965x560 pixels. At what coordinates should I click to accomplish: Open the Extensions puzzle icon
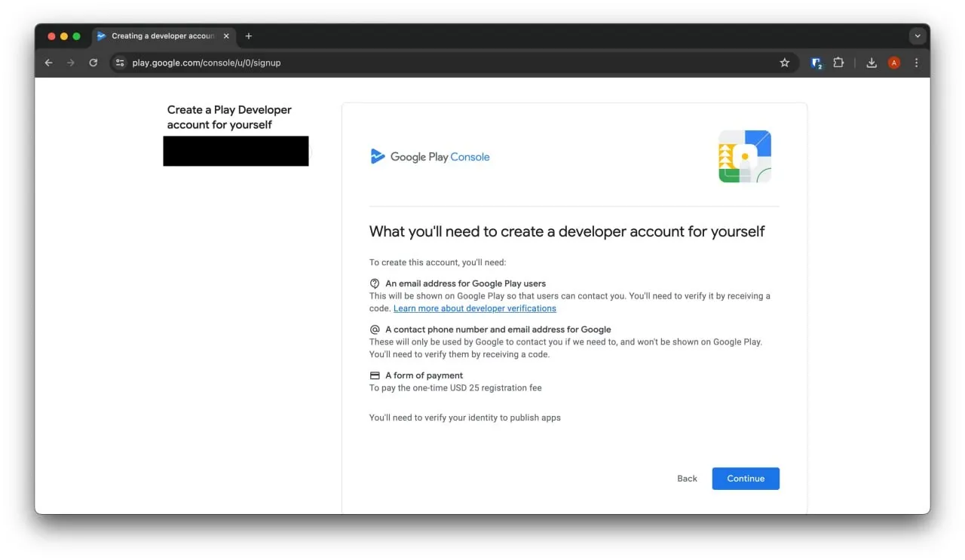[x=838, y=63]
